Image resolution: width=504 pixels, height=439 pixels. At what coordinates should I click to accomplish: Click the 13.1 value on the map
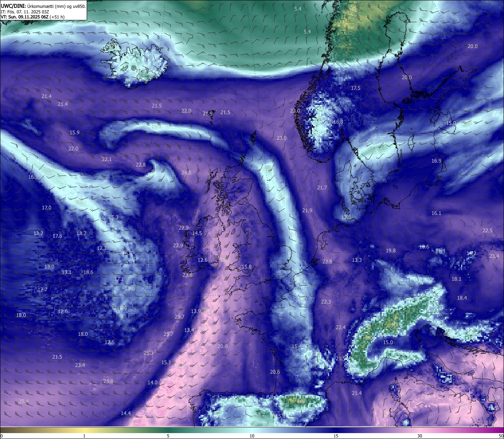click(x=67, y=272)
